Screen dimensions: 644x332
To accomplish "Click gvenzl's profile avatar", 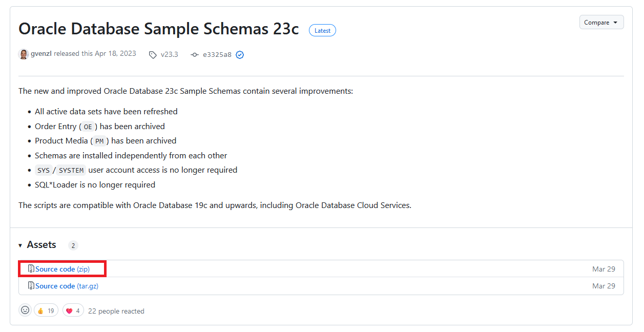I will point(24,54).
